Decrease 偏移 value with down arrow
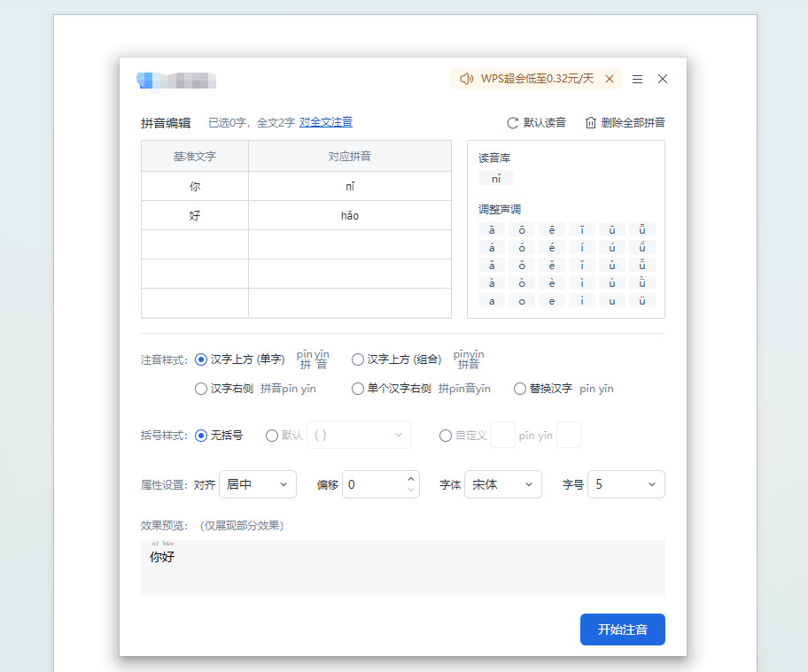The height and width of the screenshot is (672, 808). coord(411,490)
